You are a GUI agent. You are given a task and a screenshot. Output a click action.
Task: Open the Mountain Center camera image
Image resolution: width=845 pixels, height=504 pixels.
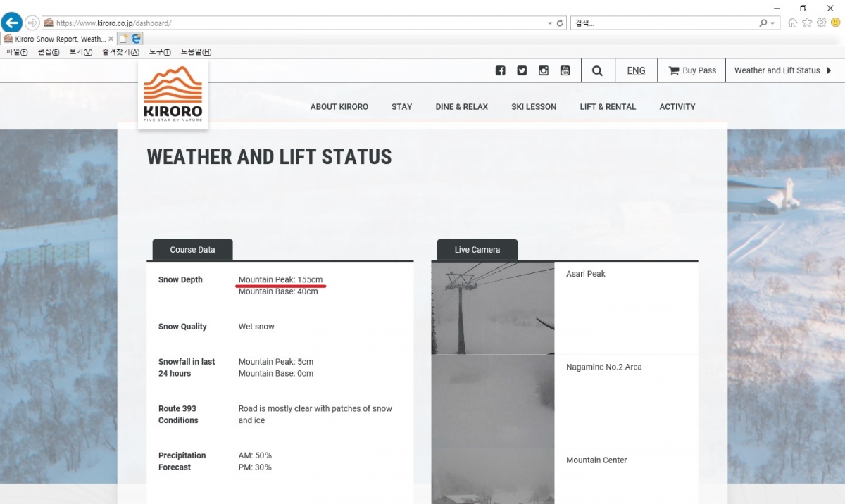point(493,477)
